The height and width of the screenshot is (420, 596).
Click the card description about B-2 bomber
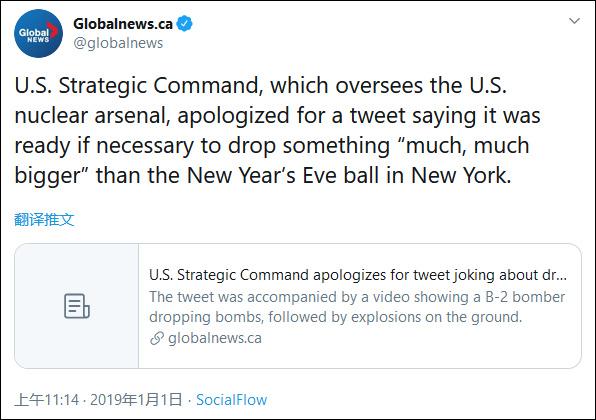tap(357, 307)
